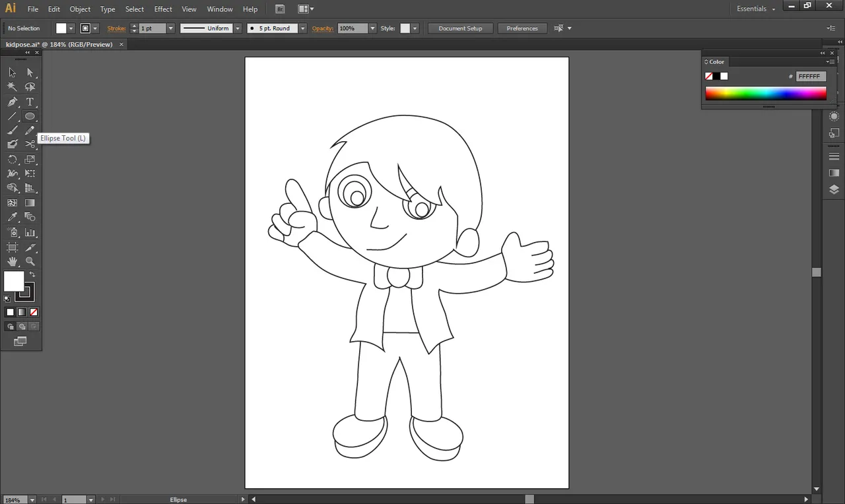Click the hex color value field
This screenshot has height=504, width=845.
811,77
